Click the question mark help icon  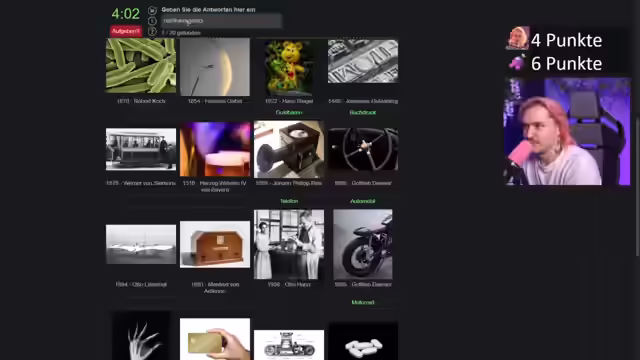click(x=152, y=31)
